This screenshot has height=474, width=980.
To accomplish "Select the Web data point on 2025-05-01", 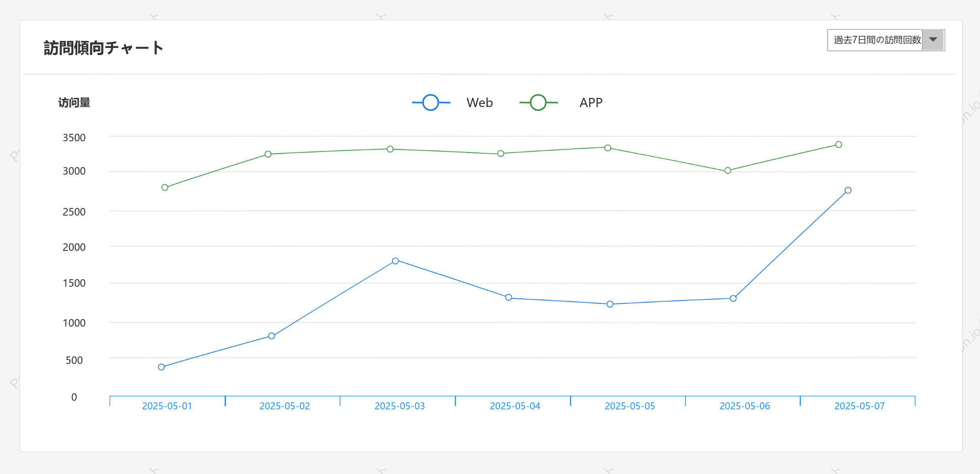I will pyautogui.click(x=162, y=367).
